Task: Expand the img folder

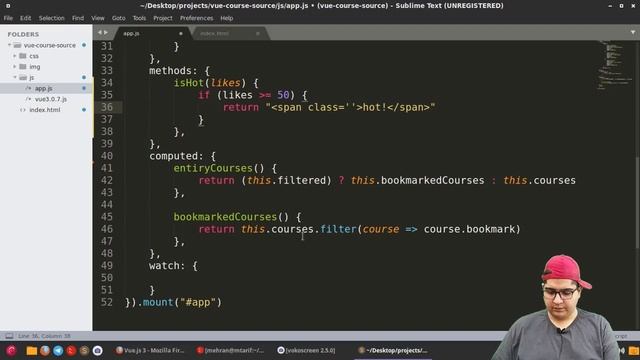Action: (15, 66)
